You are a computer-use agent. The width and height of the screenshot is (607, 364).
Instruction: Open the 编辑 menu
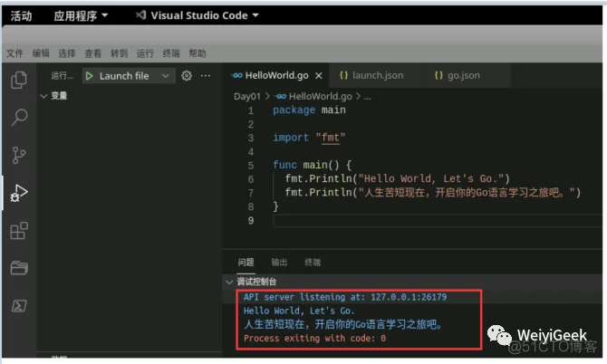click(41, 53)
